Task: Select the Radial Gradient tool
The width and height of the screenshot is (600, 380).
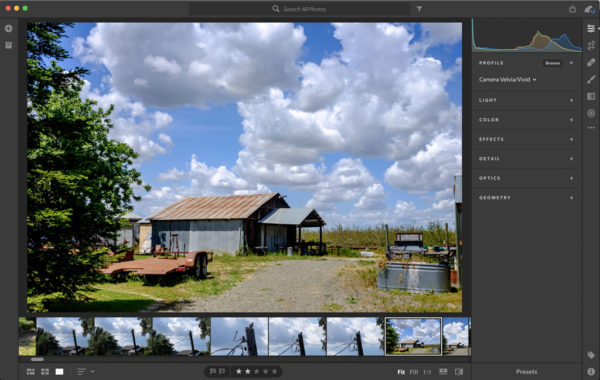Action: click(x=591, y=113)
